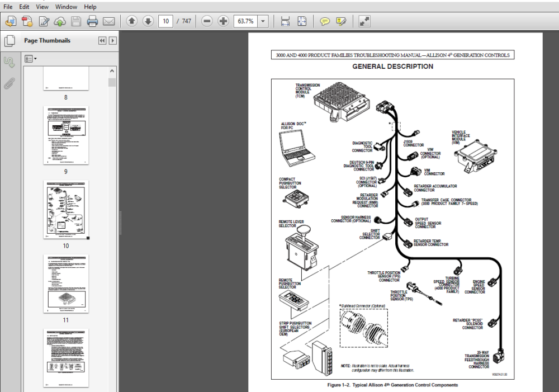Open the thumbnails options dropdown
Image resolution: width=559 pixels, height=392 pixels.
pyautogui.click(x=31, y=59)
